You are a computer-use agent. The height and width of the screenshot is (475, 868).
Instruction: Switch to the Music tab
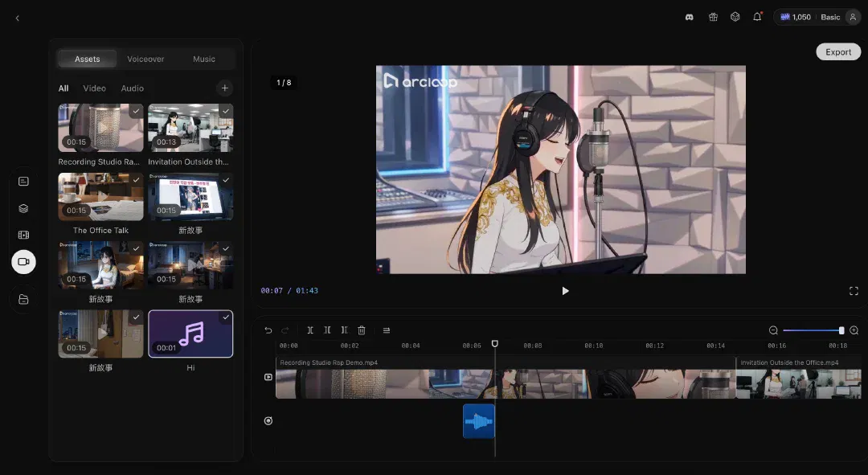[203, 59]
